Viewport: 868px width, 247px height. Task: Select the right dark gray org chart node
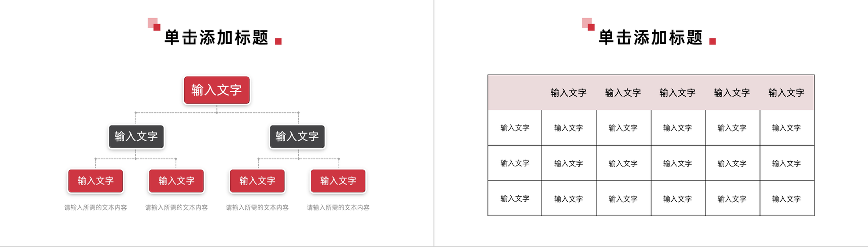[297, 137]
